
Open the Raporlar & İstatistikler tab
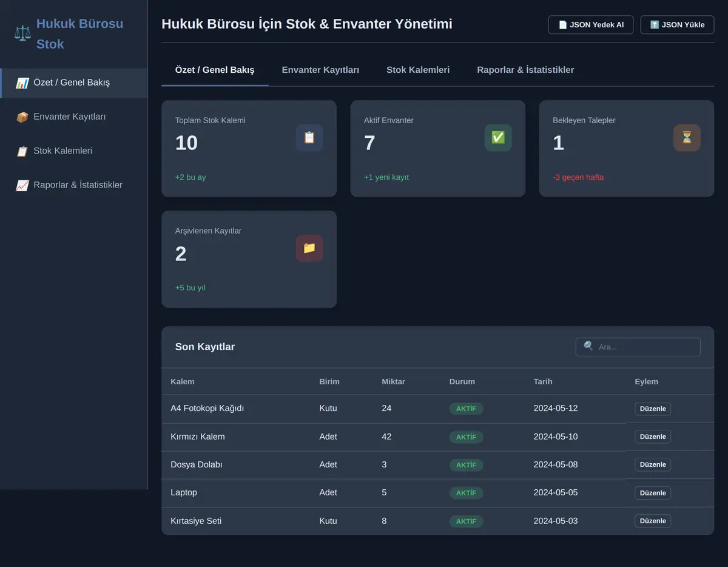[x=525, y=70]
